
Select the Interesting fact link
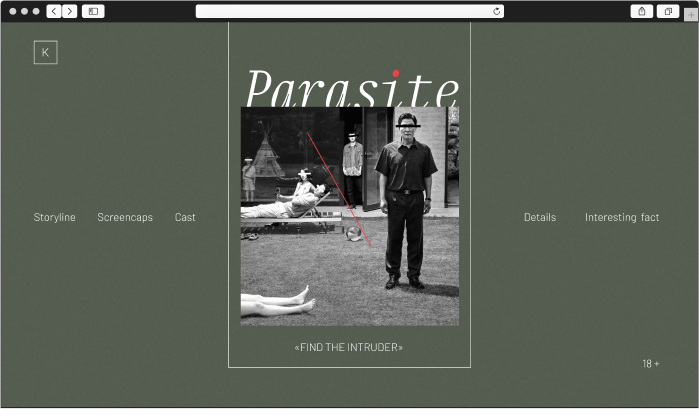(622, 217)
